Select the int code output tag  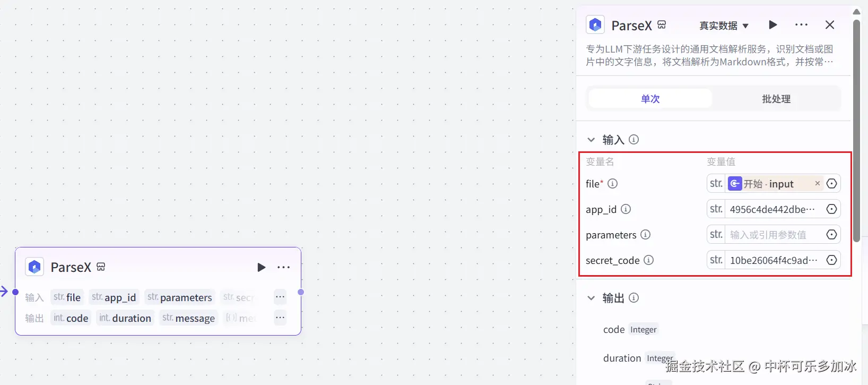point(71,318)
